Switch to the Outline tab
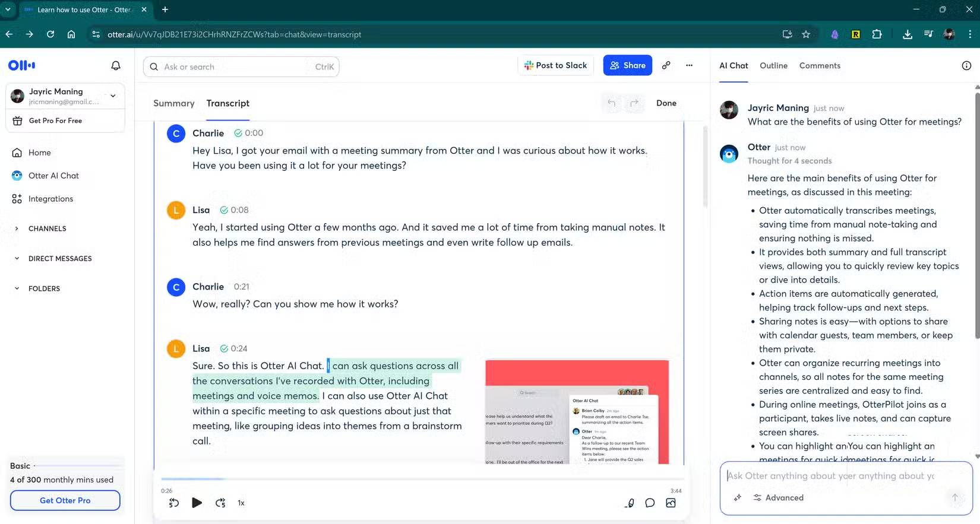 tap(773, 66)
